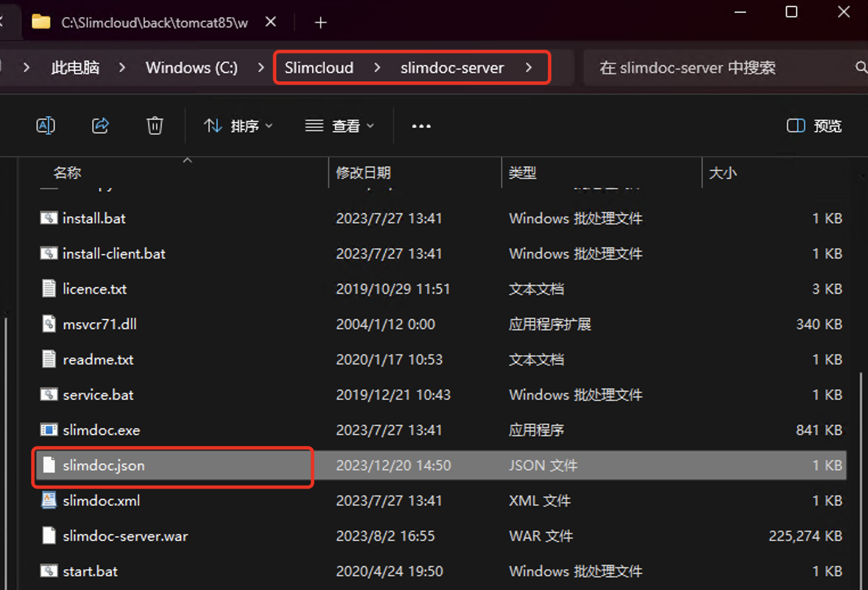The width and height of the screenshot is (868, 590).
Task: Expand the chevron after Windows (C:)
Action: [x=261, y=68]
